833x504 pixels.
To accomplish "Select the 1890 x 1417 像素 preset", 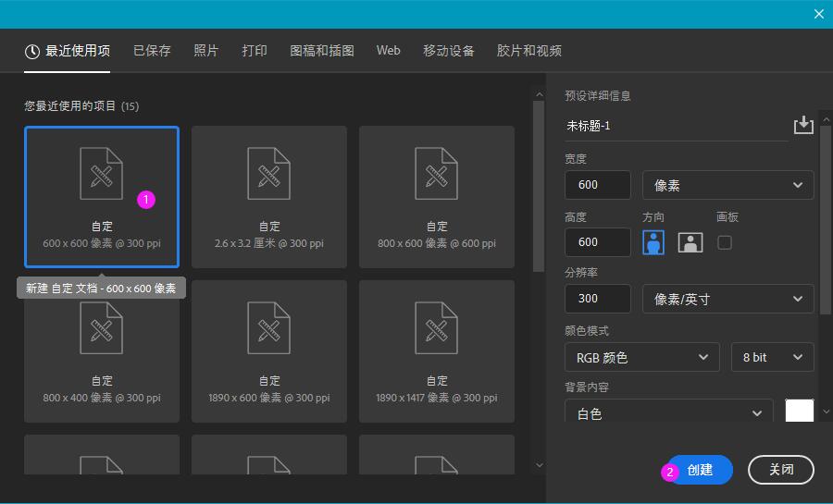I will click(x=437, y=351).
